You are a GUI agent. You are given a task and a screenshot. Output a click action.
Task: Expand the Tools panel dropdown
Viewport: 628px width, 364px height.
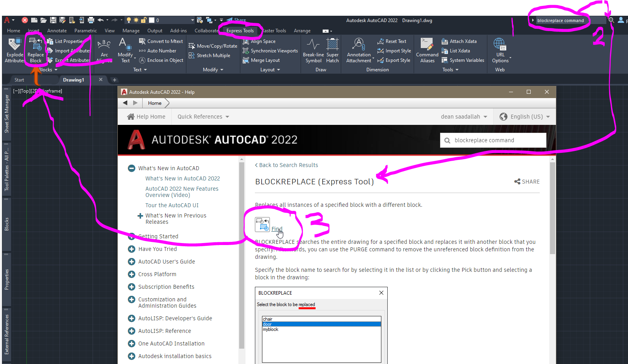point(450,70)
